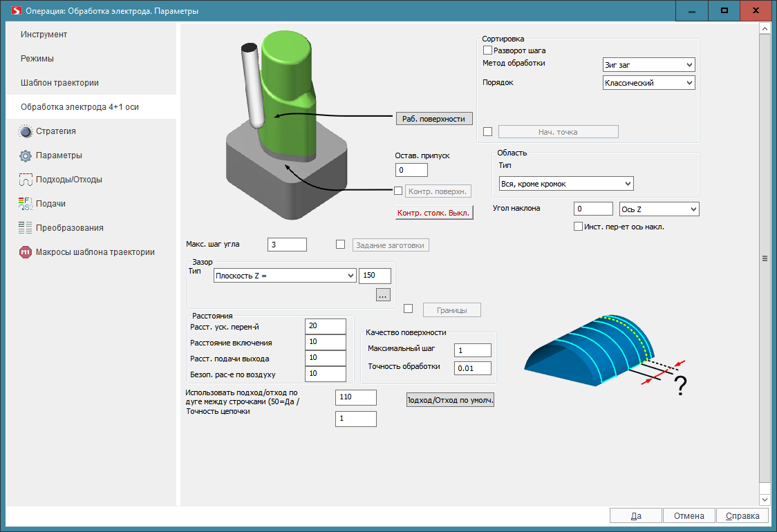Click the arc approach value 110 field

click(x=356, y=397)
